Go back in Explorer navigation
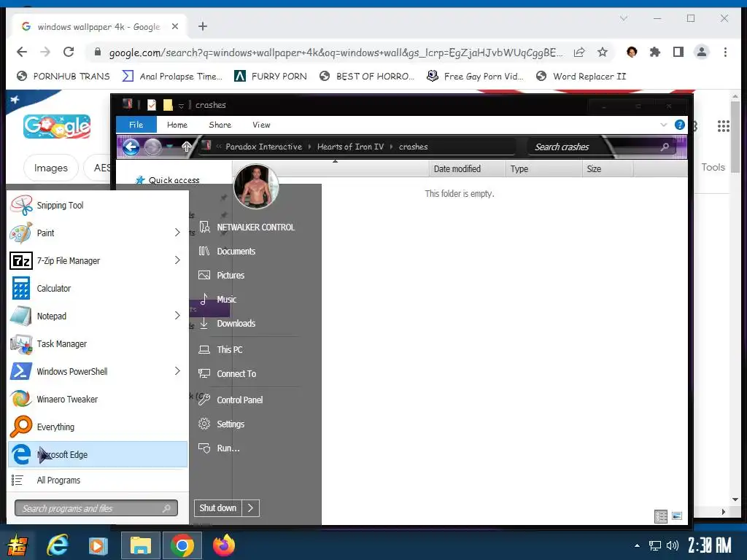Image resolution: width=747 pixels, height=560 pixels. pyautogui.click(x=131, y=147)
